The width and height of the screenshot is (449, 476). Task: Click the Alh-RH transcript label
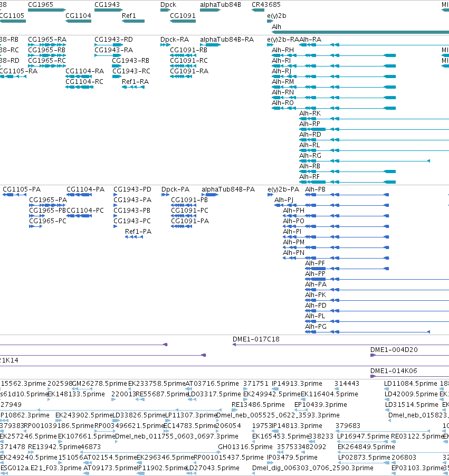pos(283,50)
